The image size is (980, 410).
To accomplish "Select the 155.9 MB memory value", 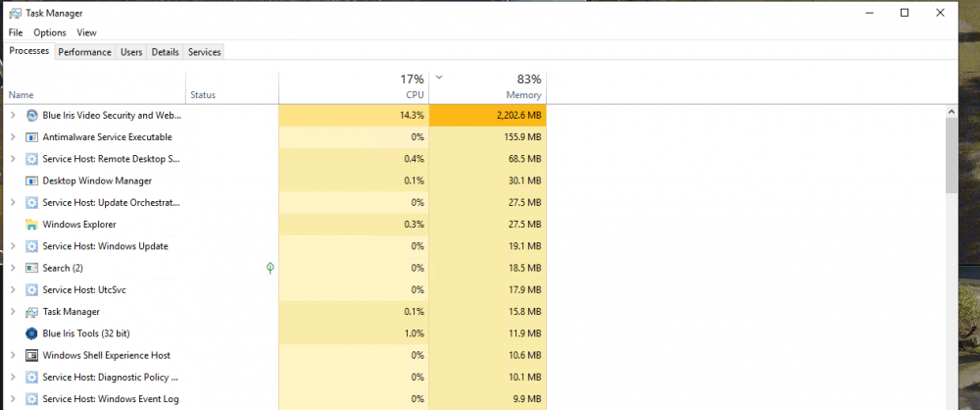I will point(524,137).
